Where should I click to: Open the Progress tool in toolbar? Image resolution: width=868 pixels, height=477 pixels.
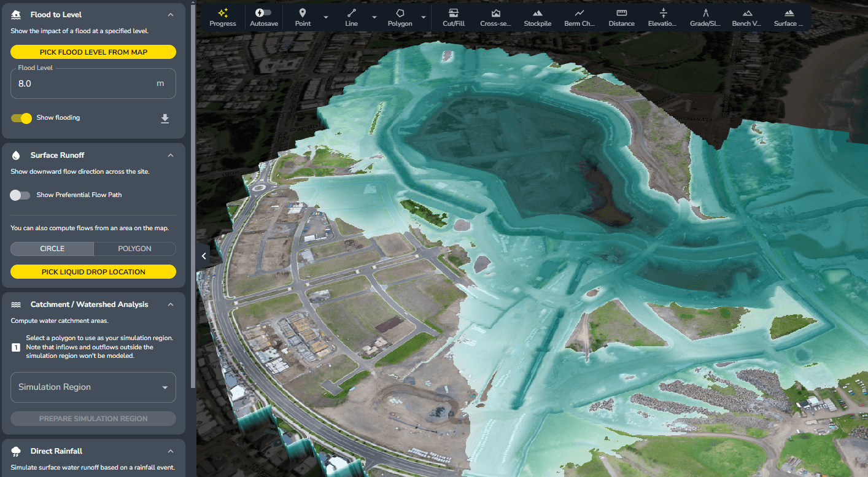tap(222, 17)
